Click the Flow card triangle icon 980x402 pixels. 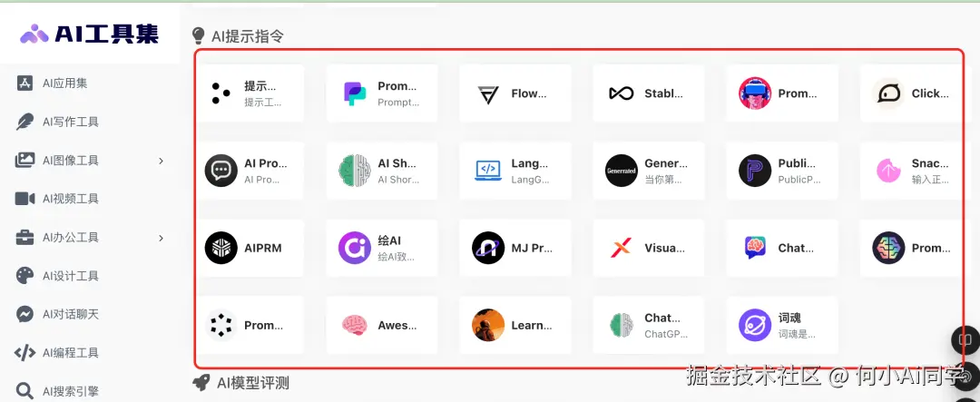[x=488, y=93]
